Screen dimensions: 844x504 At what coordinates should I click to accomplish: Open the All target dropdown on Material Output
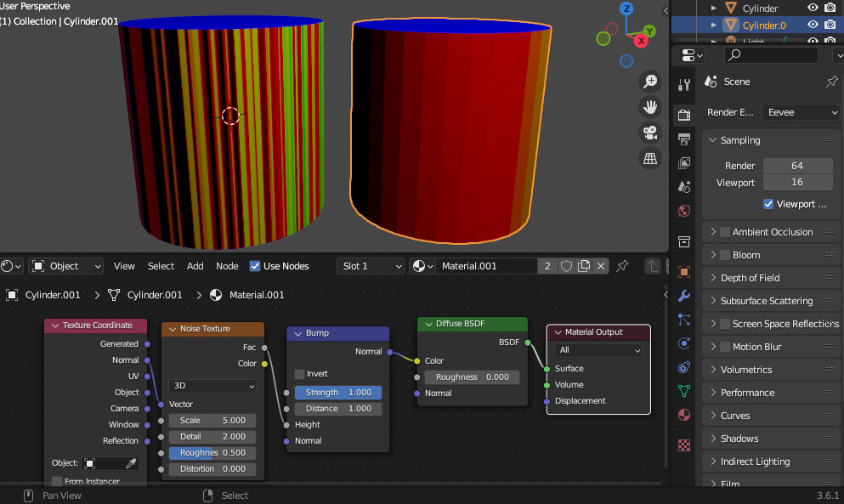(x=598, y=350)
